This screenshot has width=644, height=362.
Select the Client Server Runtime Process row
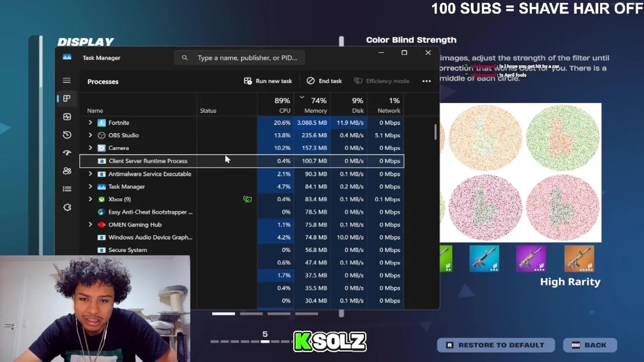coord(242,161)
